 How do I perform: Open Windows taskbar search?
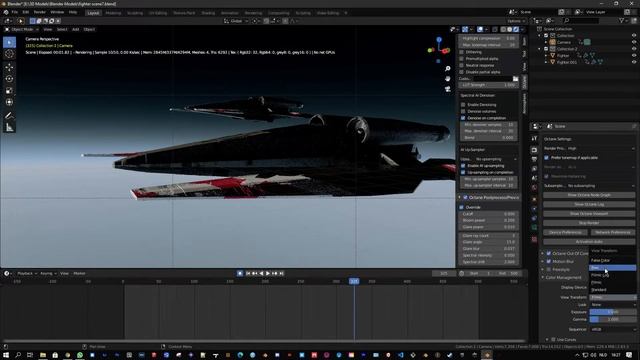point(18,355)
